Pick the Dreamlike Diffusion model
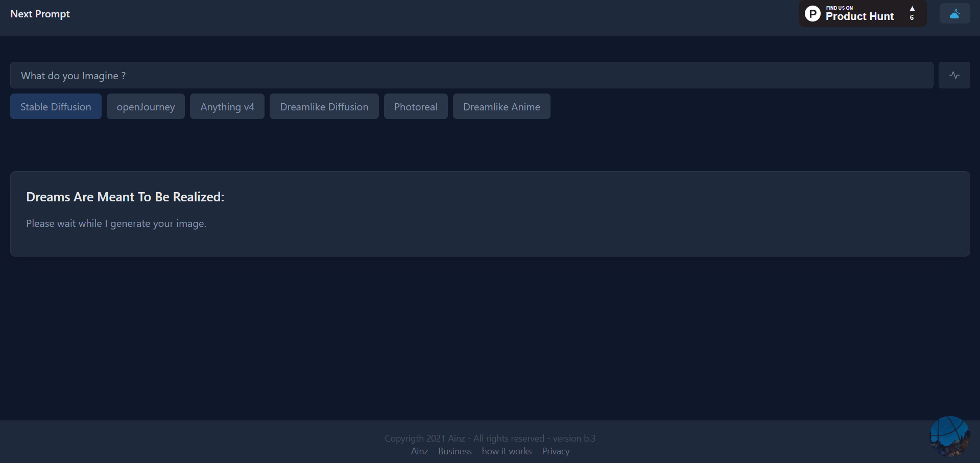Image resolution: width=980 pixels, height=463 pixels. coord(324,107)
